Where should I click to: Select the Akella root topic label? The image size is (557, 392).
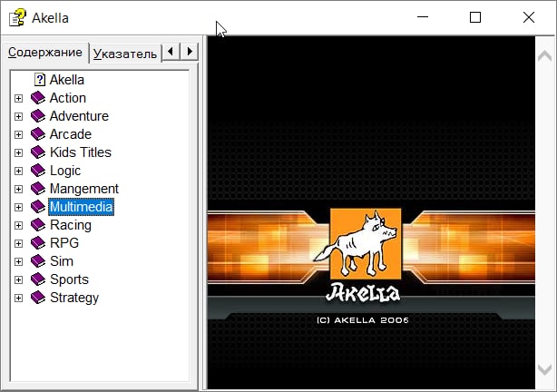tap(67, 80)
